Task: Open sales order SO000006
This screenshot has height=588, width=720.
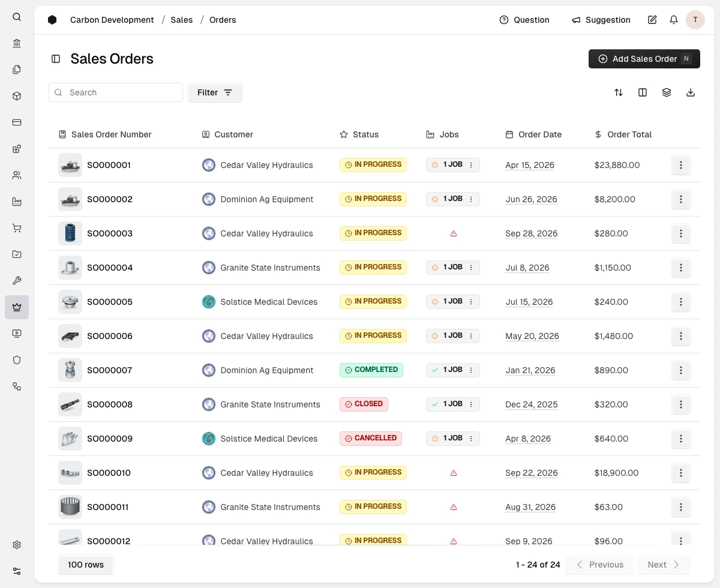Action: 110,336
